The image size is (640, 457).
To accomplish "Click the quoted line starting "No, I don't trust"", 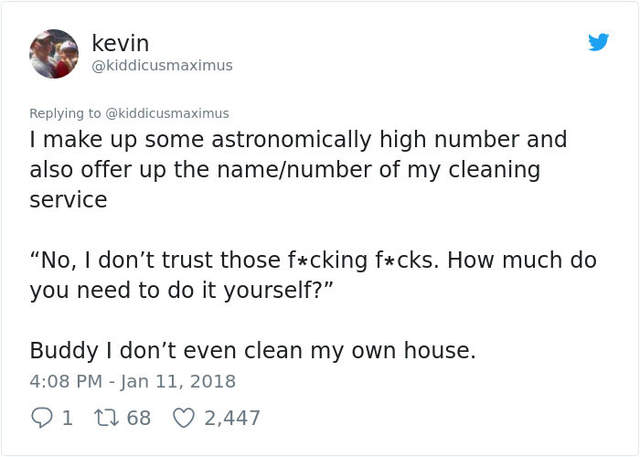I will [x=312, y=260].
